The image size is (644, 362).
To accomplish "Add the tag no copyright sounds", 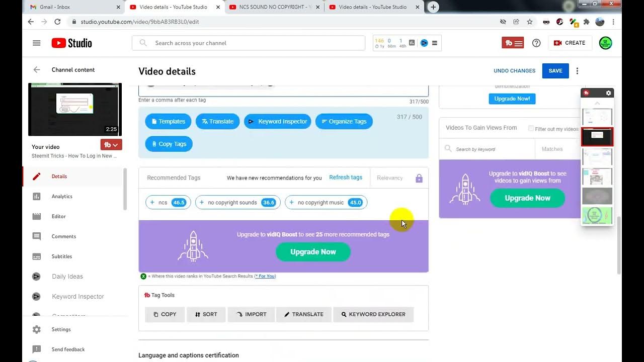I will click(x=237, y=203).
